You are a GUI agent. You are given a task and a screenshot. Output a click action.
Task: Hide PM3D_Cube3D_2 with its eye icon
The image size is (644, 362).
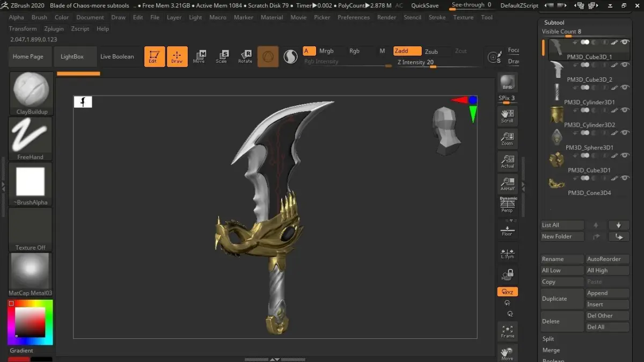click(625, 65)
